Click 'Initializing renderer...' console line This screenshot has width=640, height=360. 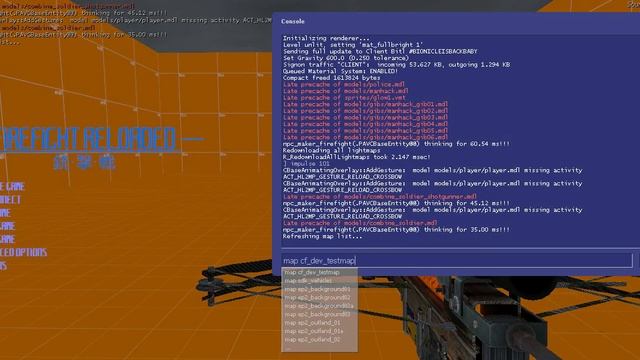pyautogui.click(x=326, y=38)
